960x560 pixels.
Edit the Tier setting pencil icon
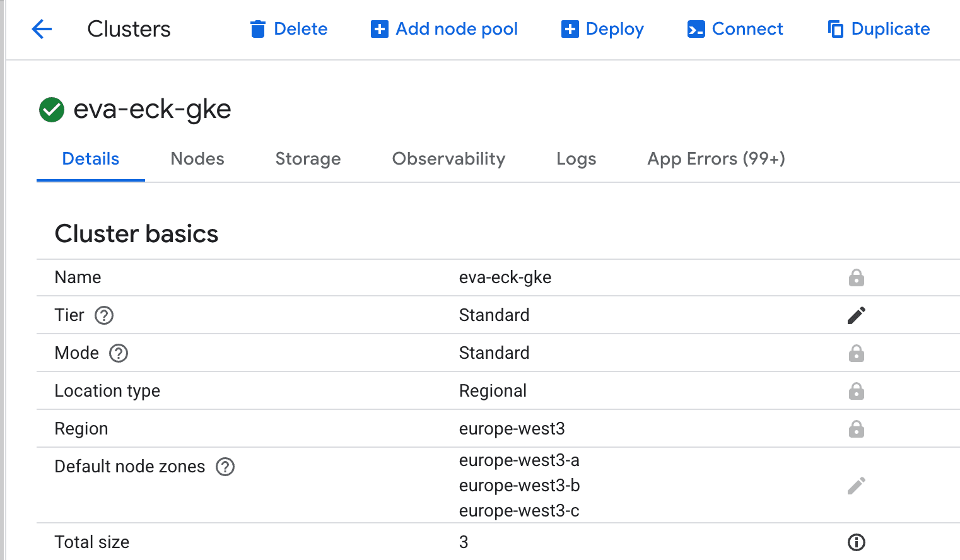click(856, 315)
